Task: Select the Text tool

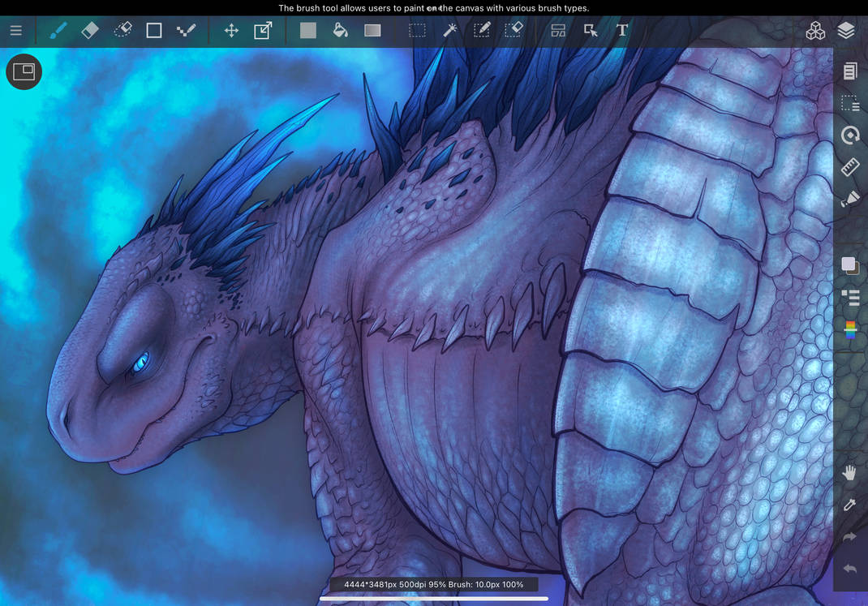Action: (x=622, y=31)
